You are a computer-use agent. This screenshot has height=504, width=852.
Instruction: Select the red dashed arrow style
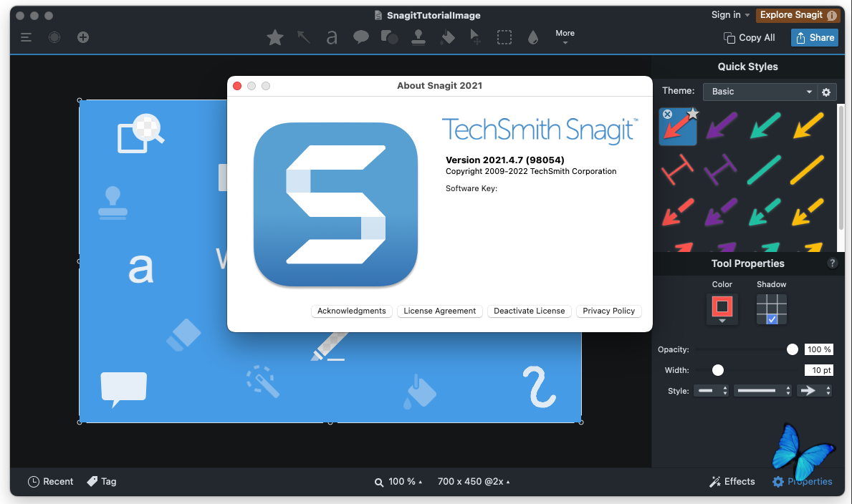click(678, 212)
